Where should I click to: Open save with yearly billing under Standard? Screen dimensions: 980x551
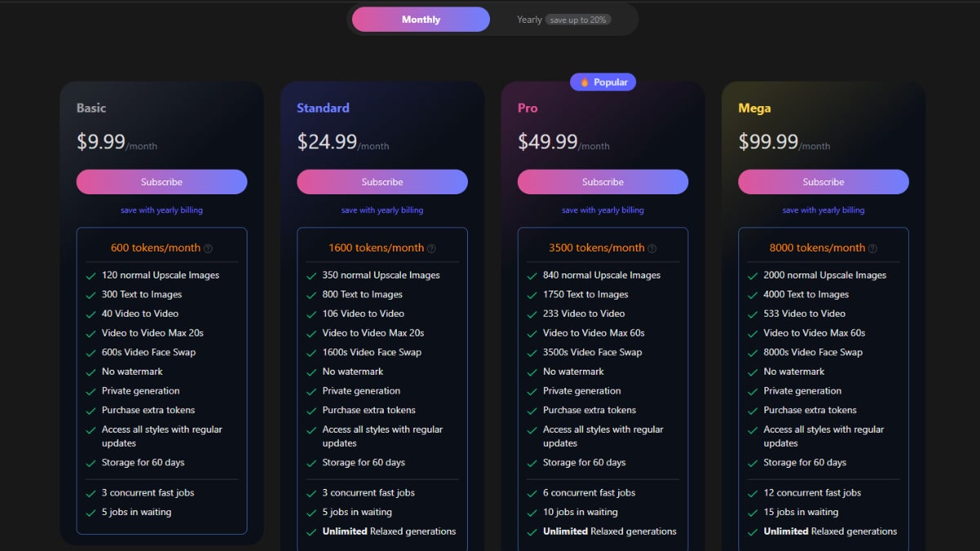pos(382,211)
